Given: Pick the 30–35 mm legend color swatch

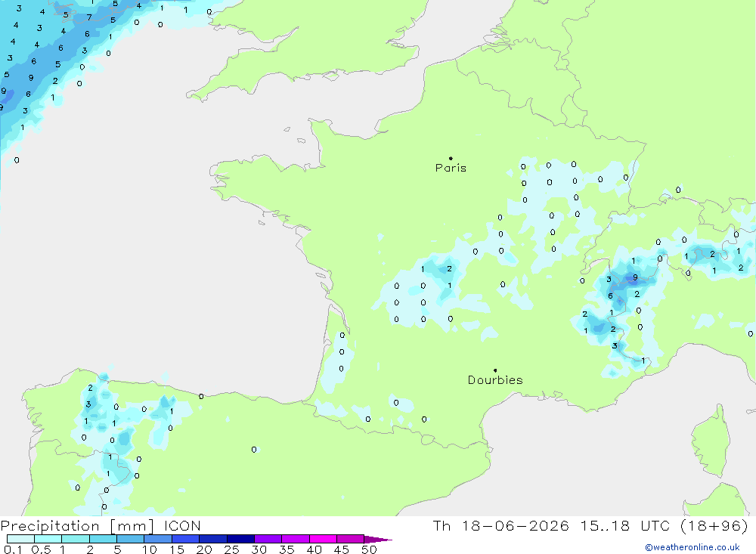Looking at the screenshot, I should (268, 539).
